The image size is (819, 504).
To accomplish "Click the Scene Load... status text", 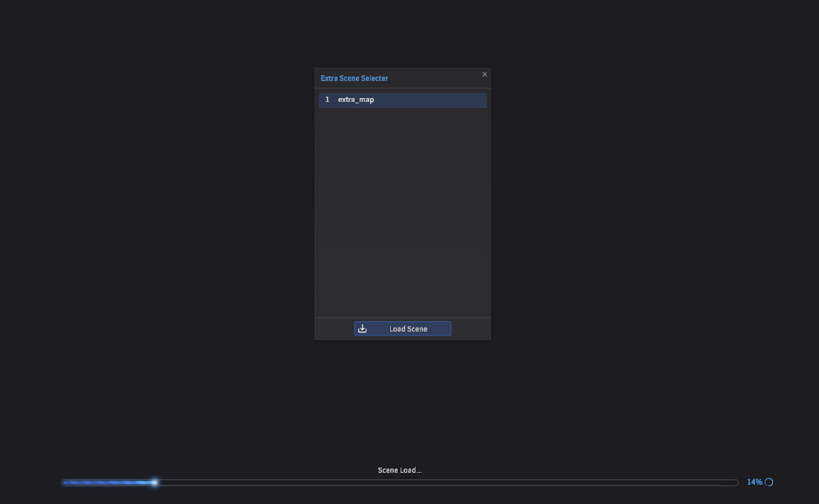I will 399,470.
